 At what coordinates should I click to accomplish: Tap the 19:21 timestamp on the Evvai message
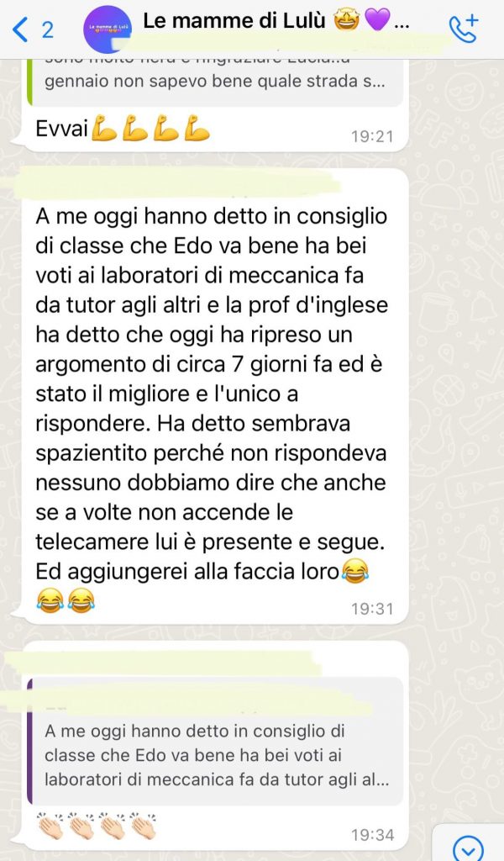point(372,136)
